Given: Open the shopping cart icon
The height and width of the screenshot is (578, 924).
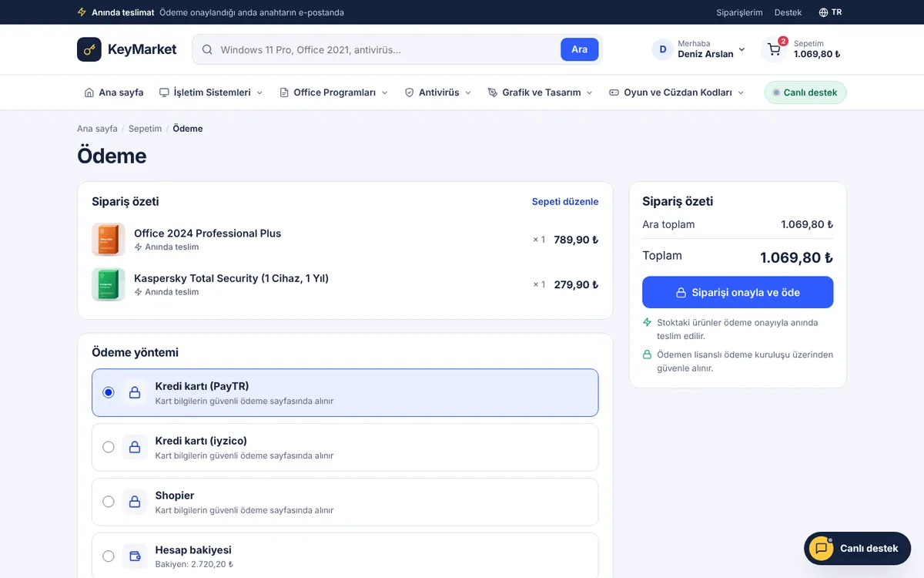Looking at the screenshot, I should pos(774,49).
